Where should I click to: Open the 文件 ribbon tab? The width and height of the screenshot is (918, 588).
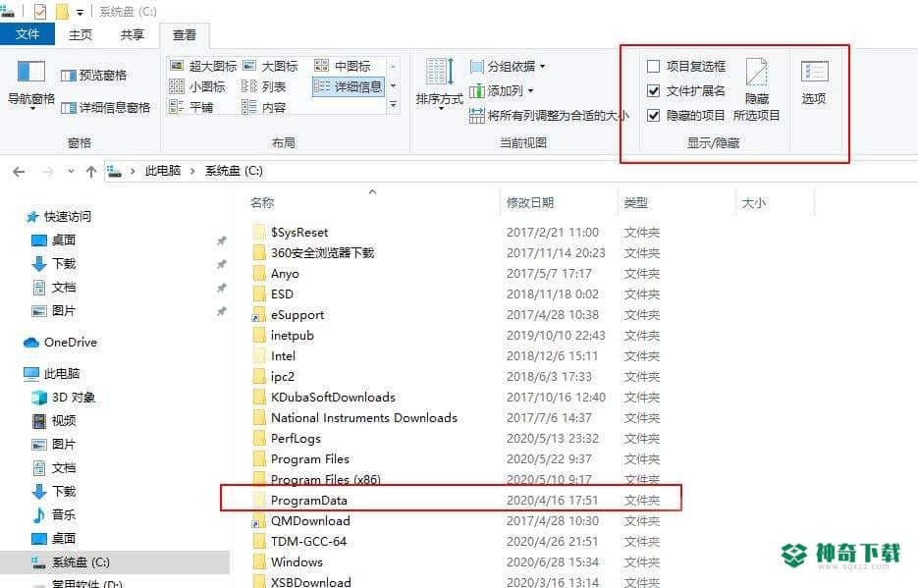27,34
